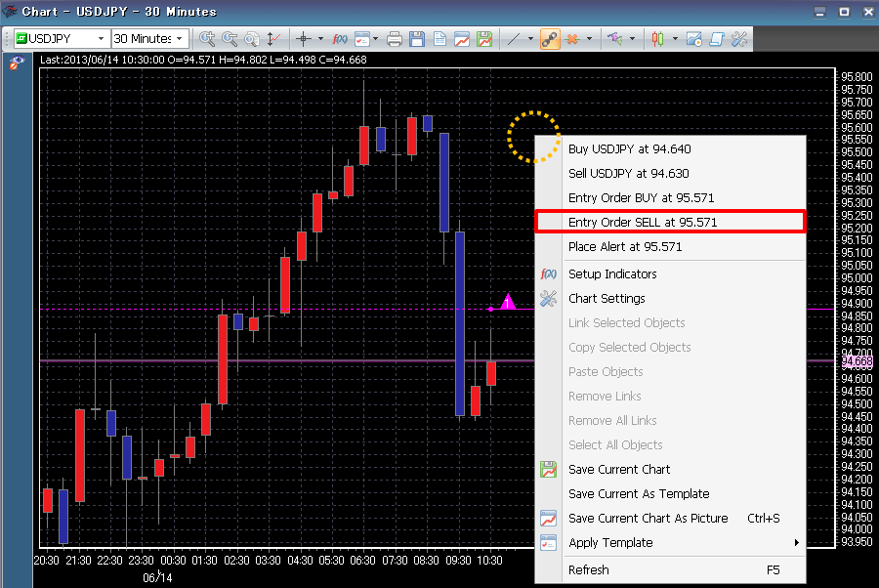
Task: Expand the remove objects dropdown arrow
Action: pyautogui.click(x=589, y=39)
